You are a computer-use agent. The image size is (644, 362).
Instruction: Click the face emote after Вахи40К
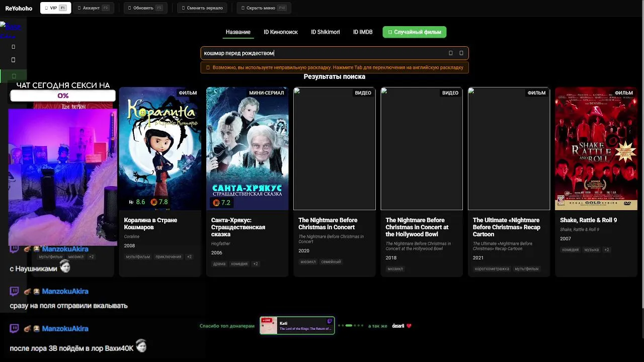pyautogui.click(x=141, y=346)
